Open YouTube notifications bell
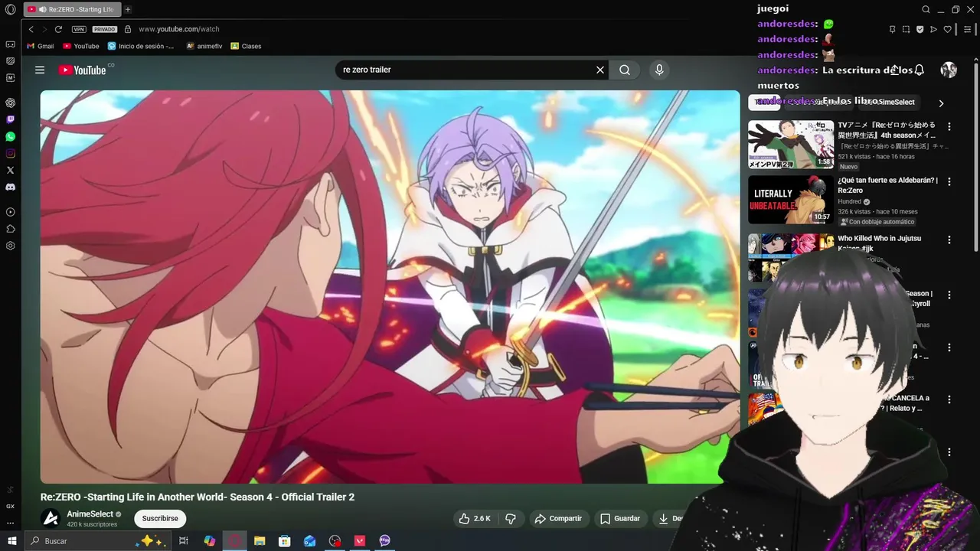The height and width of the screenshot is (551, 980). point(920,70)
